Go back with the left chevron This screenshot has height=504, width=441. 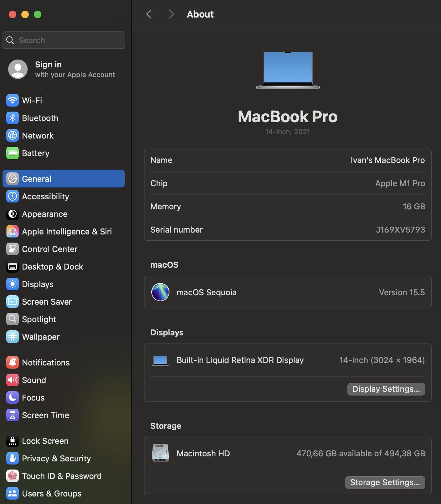[x=149, y=14]
